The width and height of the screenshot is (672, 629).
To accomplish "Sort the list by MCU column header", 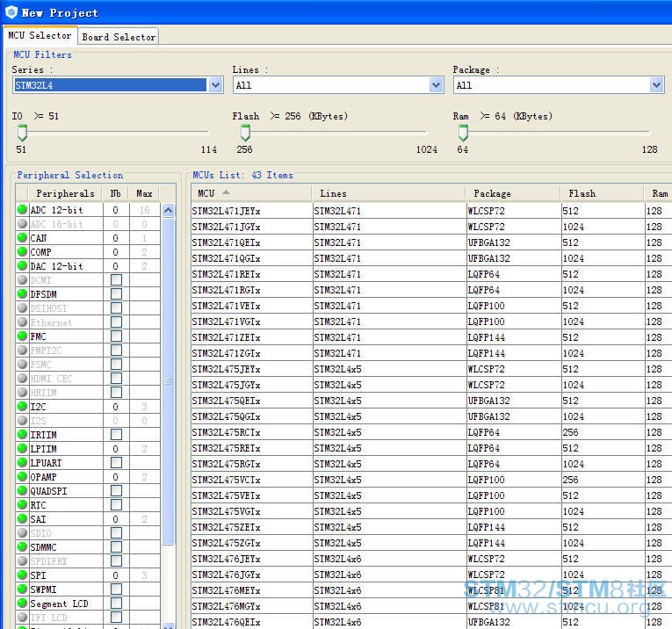I will point(251,193).
